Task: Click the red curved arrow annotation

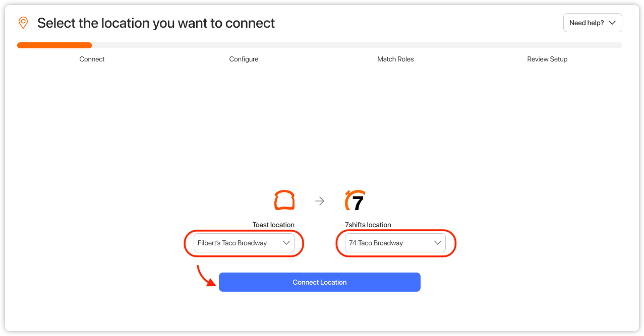Action: (205, 275)
